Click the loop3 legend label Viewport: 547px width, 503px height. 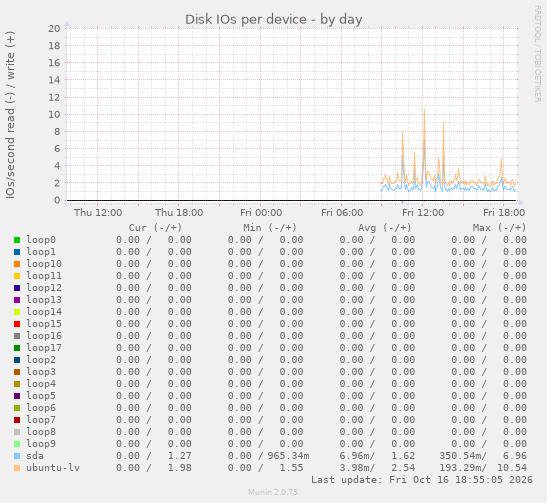tap(41, 372)
